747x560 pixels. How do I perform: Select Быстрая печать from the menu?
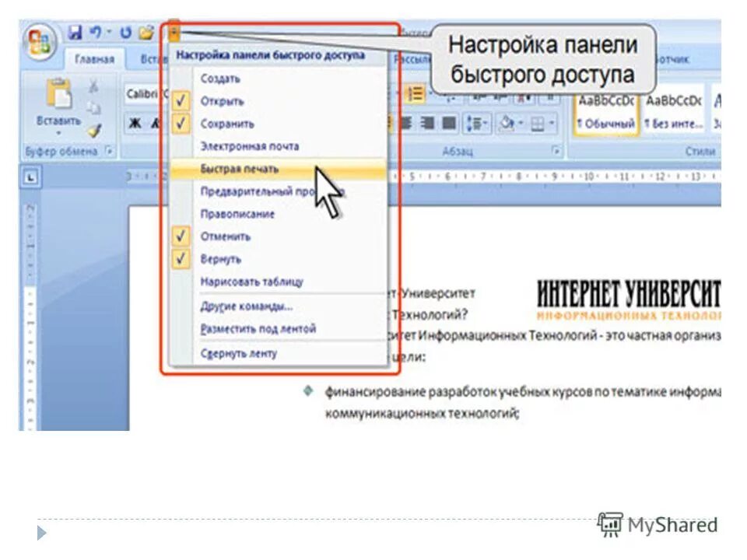[233, 170]
